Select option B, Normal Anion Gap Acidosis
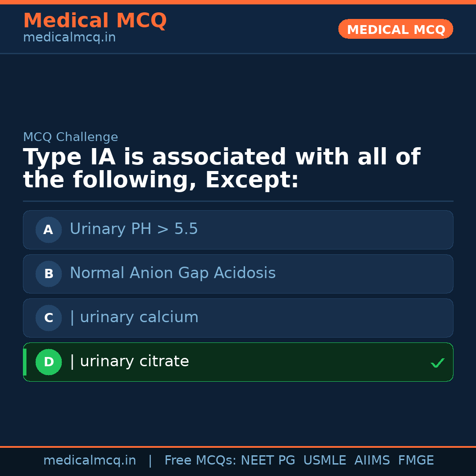Screen dimensions: 476x476 point(238,274)
